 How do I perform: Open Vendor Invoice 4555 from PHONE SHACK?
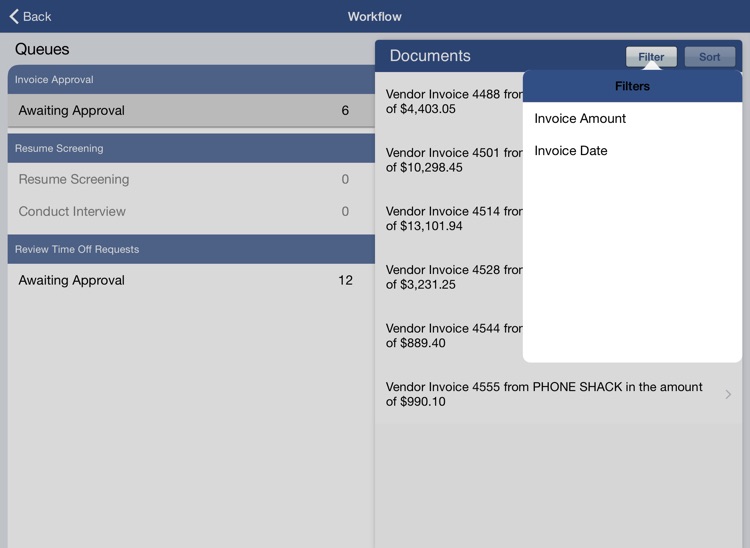pyautogui.click(x=558, y=394)
